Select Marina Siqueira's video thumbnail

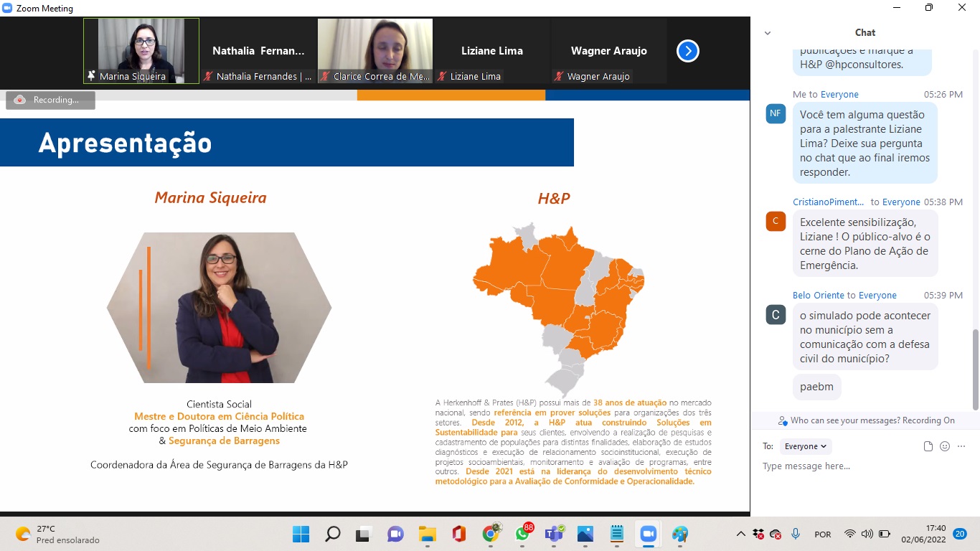[141, 51]
